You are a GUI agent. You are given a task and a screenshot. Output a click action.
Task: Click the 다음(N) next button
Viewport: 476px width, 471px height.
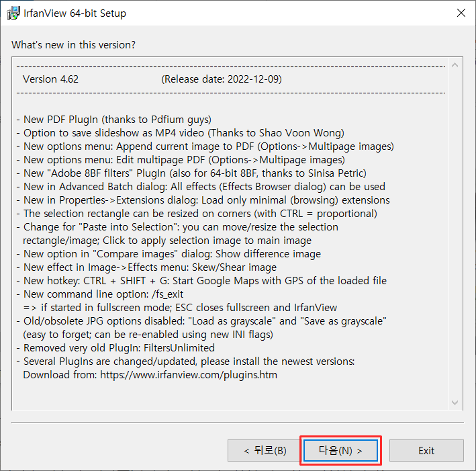pyautogui.click(x=340, y=450)
